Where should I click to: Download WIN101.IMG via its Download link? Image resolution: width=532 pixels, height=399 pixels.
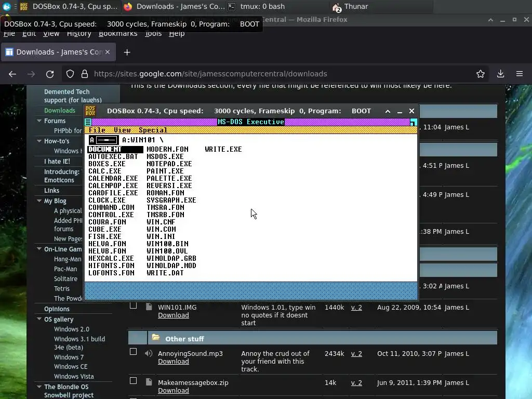click(x=174, y=315)
